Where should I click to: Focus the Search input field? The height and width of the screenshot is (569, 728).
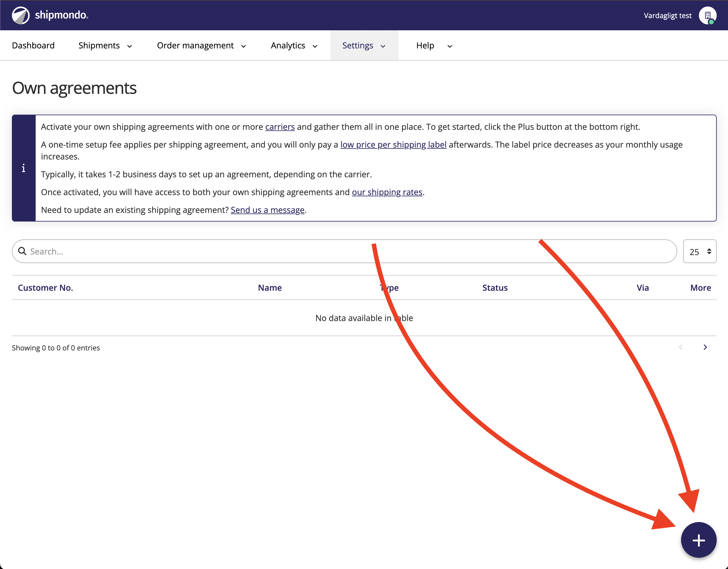point(347,251)
